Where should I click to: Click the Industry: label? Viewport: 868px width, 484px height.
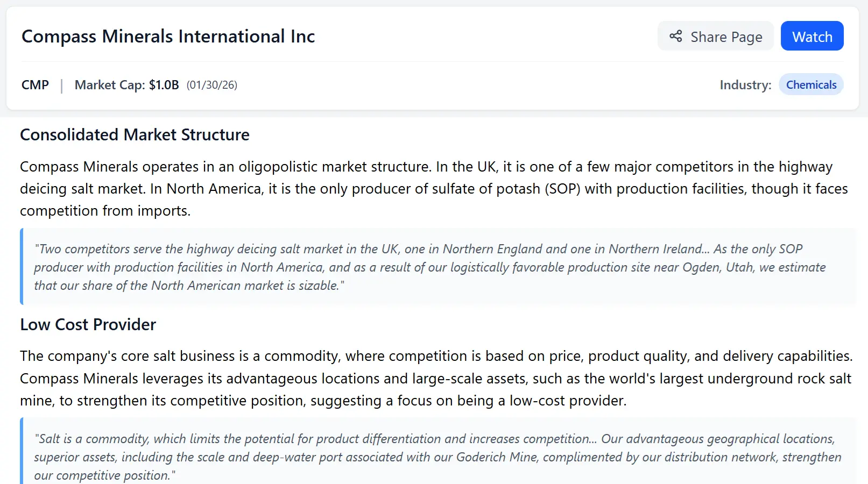pos(745,85)
